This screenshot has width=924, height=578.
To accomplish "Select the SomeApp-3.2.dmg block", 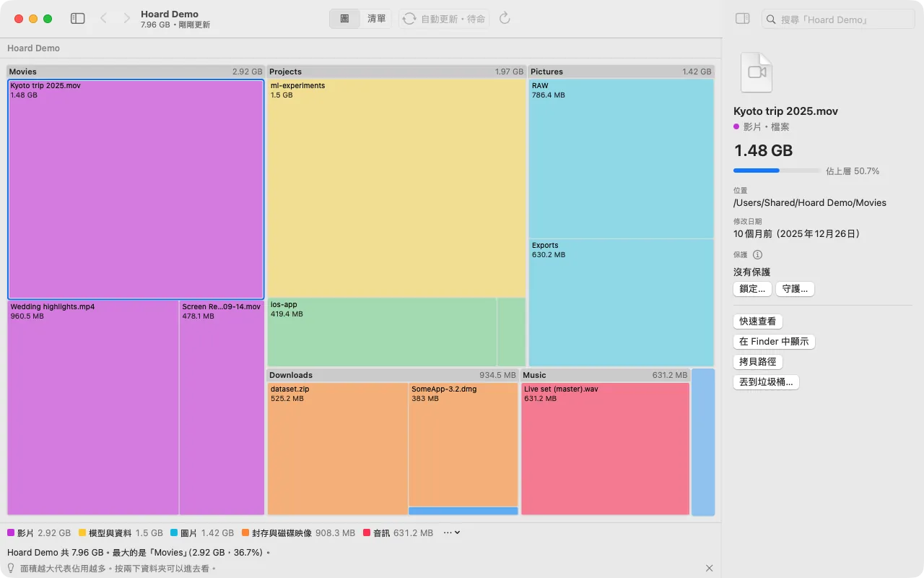I will click(x=463, y=444).
